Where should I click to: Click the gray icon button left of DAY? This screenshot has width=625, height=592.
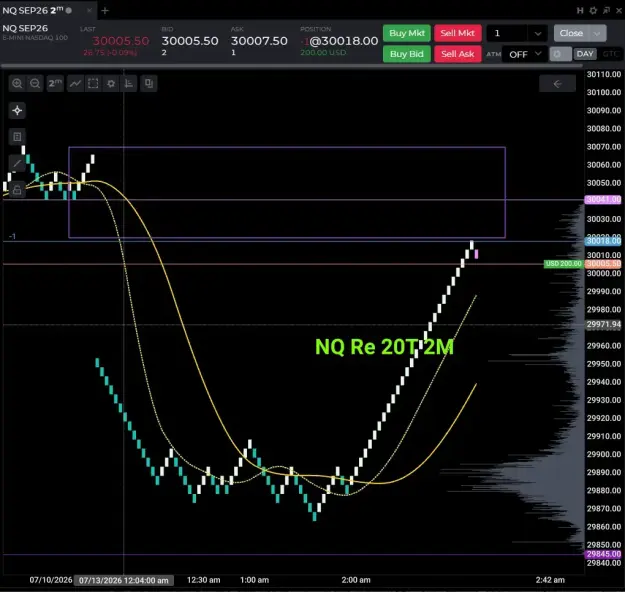pyautogui.click(x=560, y=54)
